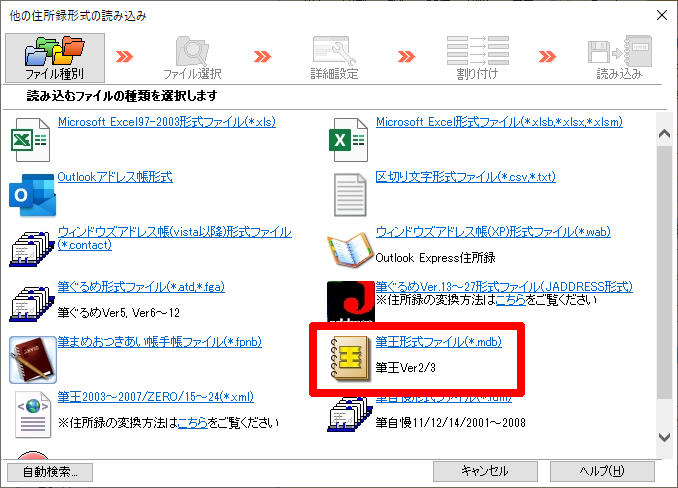678x488 pixels.
Task: Click the 自動検索... button
Action: pos(50,472)
